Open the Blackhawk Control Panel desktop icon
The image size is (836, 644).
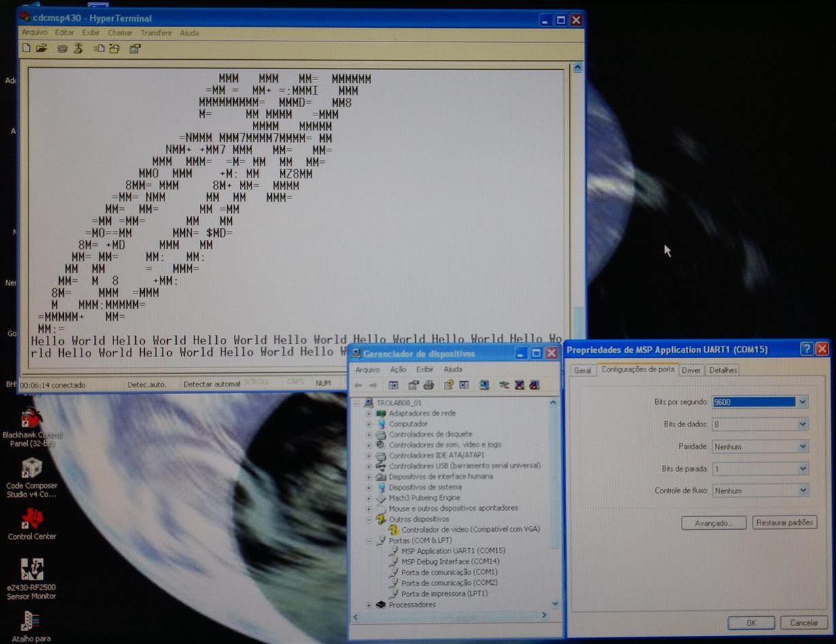click(x=31, y=427)
